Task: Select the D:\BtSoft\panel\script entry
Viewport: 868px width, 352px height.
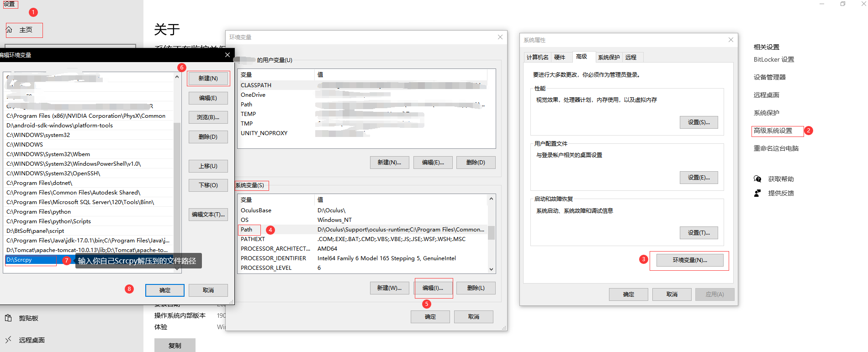Action: coord(89,231)
